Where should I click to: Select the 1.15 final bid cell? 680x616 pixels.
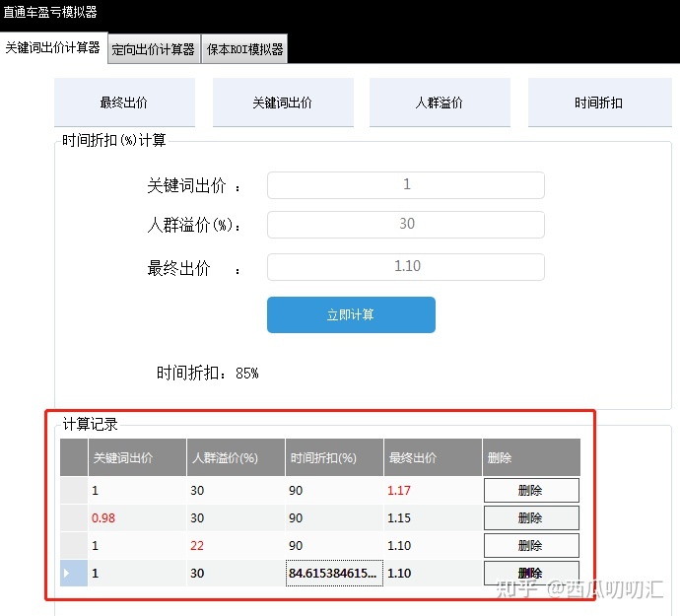point(433,518)
